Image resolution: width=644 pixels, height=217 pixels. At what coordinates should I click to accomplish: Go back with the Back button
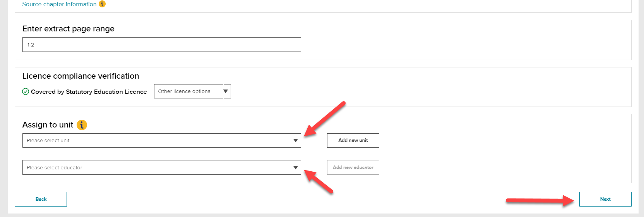[41, 199]
